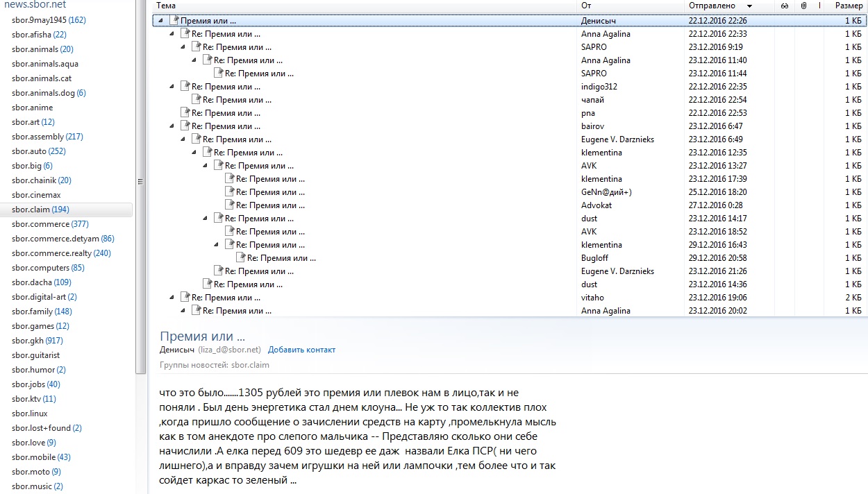The width and height of the screenshot is (868, 494).
Task: Click the attachment paperclip column header icon
Action: (x=803, y=6)
